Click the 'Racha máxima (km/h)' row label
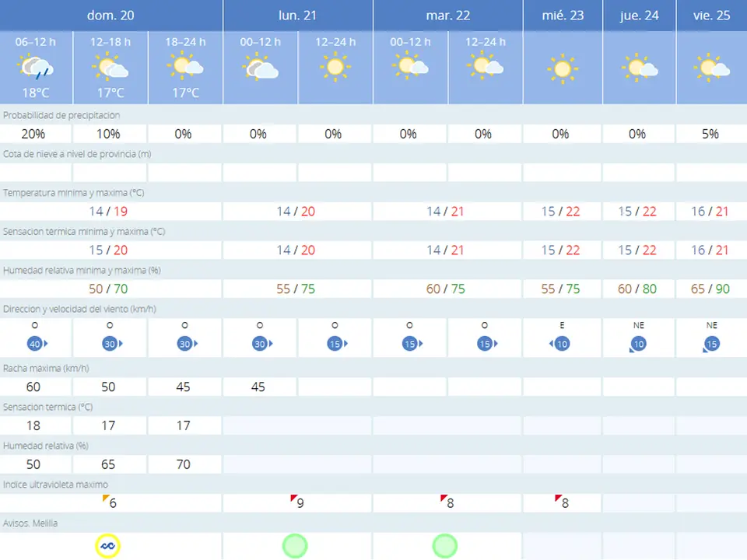This screenshot has height=560, width=747. point(46,369)
